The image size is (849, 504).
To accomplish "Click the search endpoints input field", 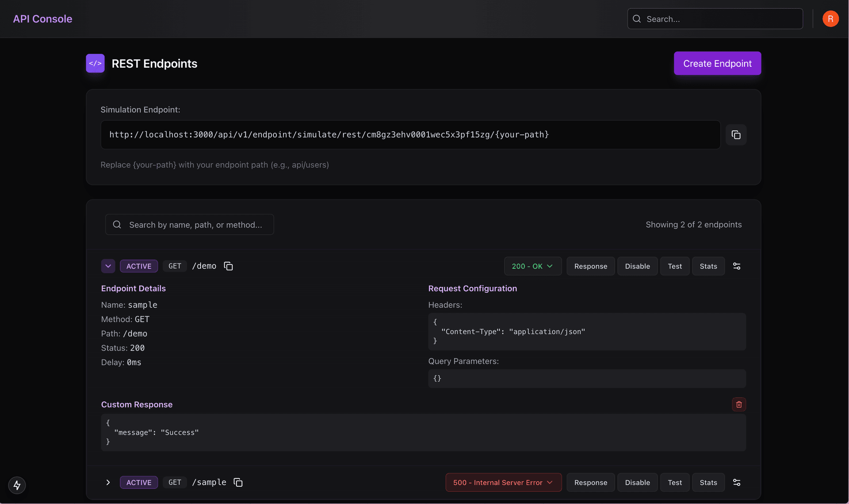I will (189, 224).
